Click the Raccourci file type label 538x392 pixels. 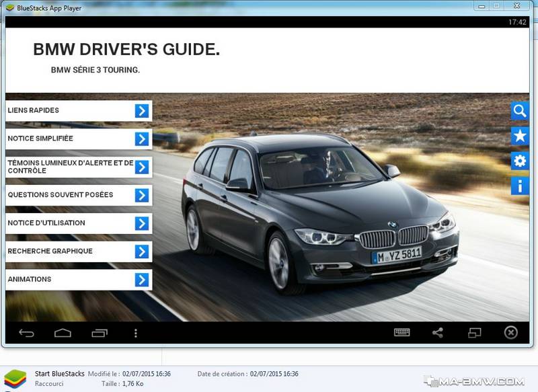point(49,383)
